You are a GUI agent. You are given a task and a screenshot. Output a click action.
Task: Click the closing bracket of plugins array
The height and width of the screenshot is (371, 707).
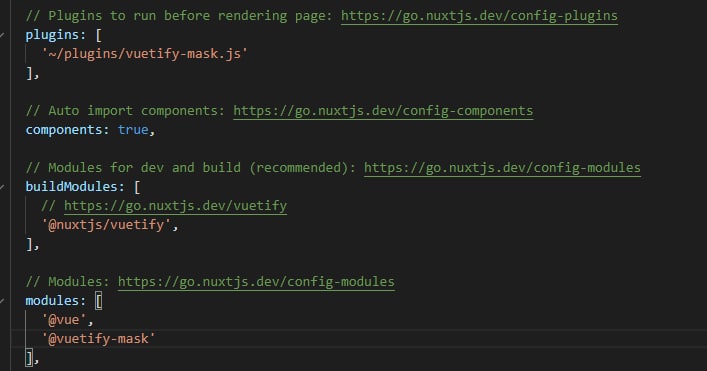point(29,73)
